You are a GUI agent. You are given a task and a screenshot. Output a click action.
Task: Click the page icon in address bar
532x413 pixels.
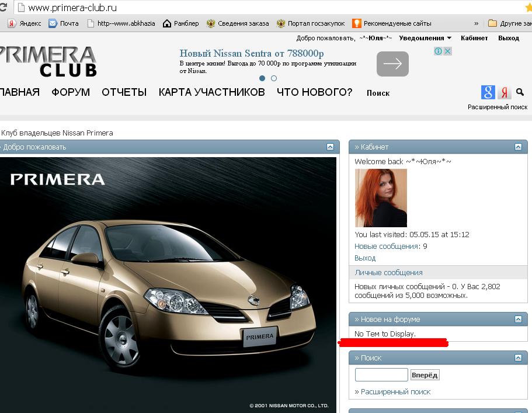(x=21, y=8)
